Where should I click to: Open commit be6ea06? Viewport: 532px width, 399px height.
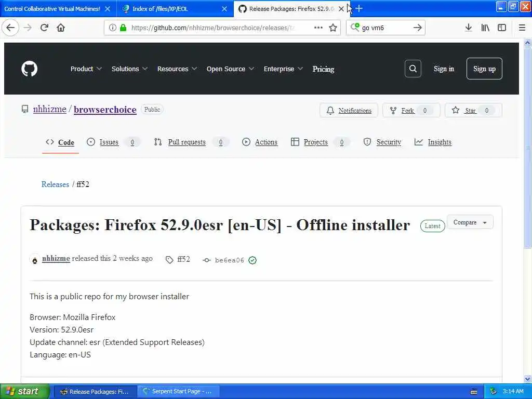(x=229, y=260)
